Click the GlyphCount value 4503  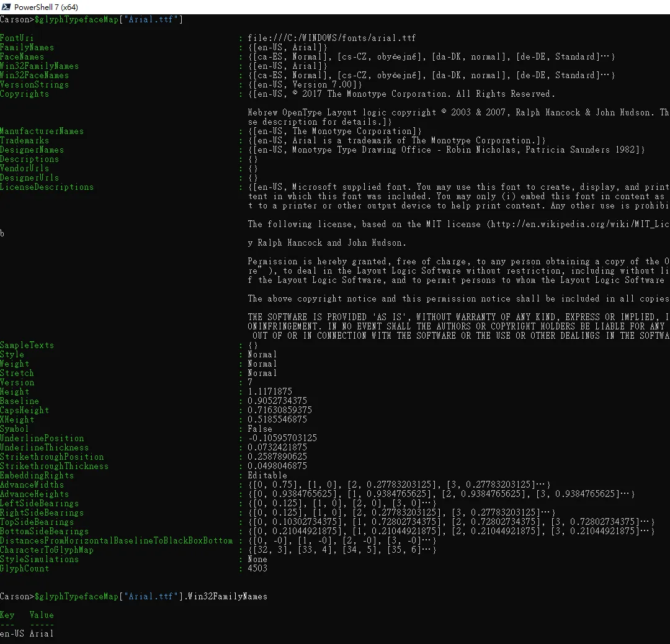258,568
